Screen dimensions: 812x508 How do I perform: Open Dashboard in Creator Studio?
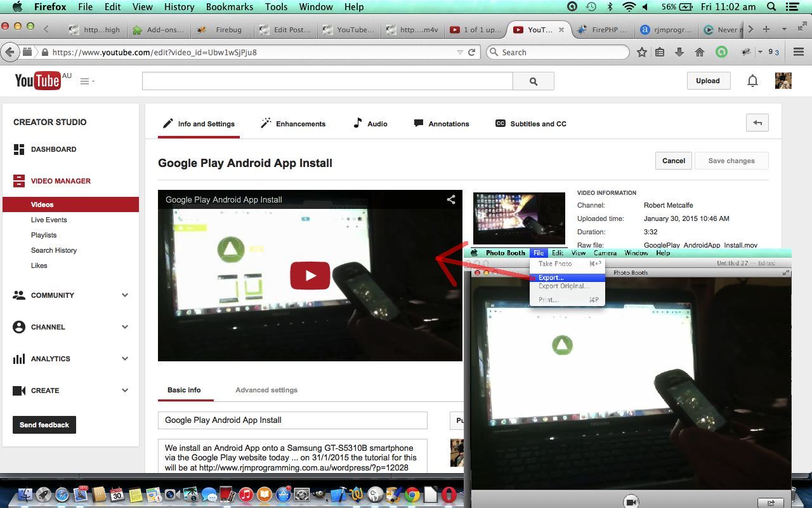(53, 149)
